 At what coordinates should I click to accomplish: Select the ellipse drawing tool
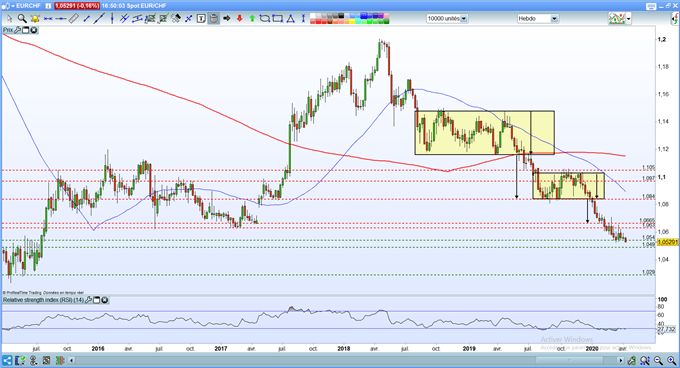[x=265, y=18]
